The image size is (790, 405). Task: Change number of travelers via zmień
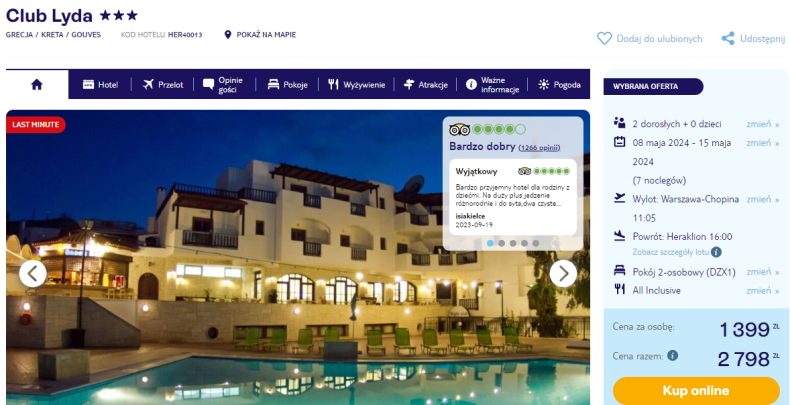762,124
